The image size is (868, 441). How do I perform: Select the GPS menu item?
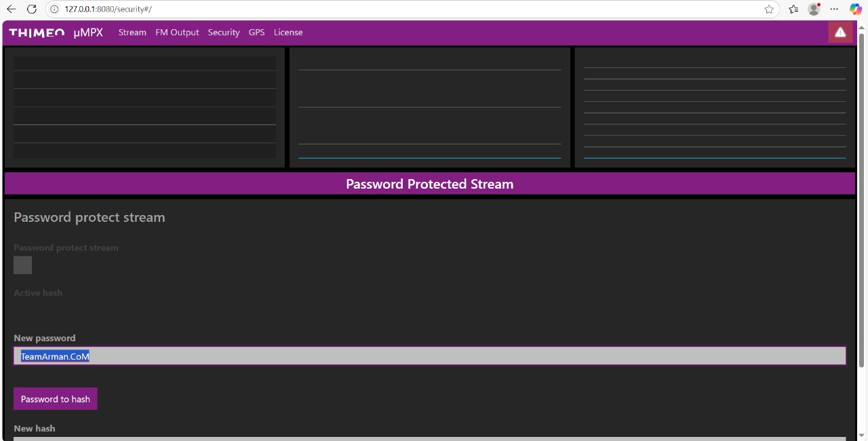256,33
